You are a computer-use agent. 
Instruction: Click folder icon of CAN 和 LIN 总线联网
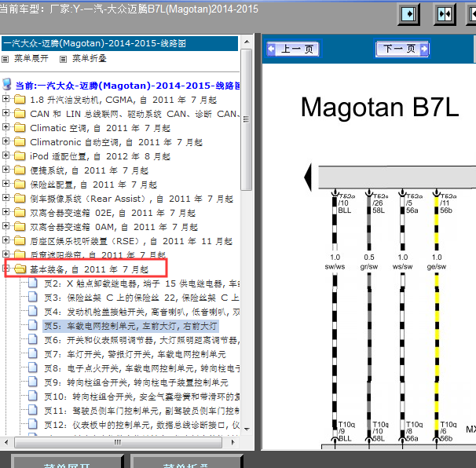click(x=20, y=114)
